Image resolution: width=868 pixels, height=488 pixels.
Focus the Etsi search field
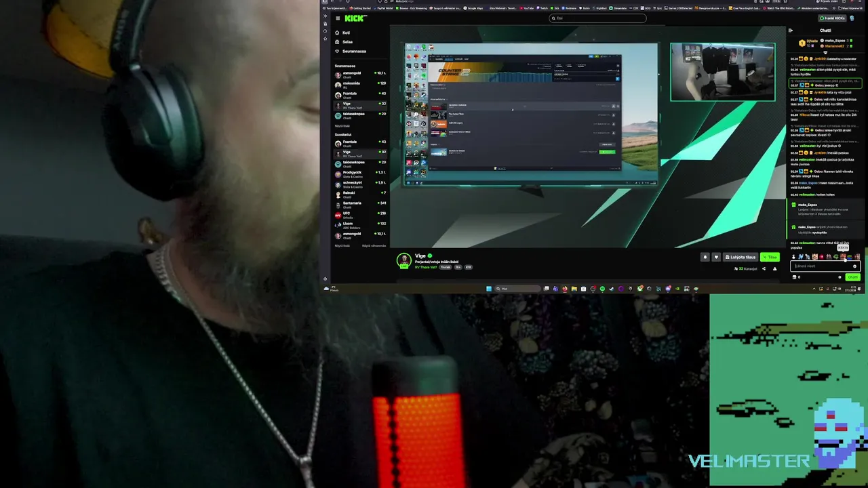[597, 18]
